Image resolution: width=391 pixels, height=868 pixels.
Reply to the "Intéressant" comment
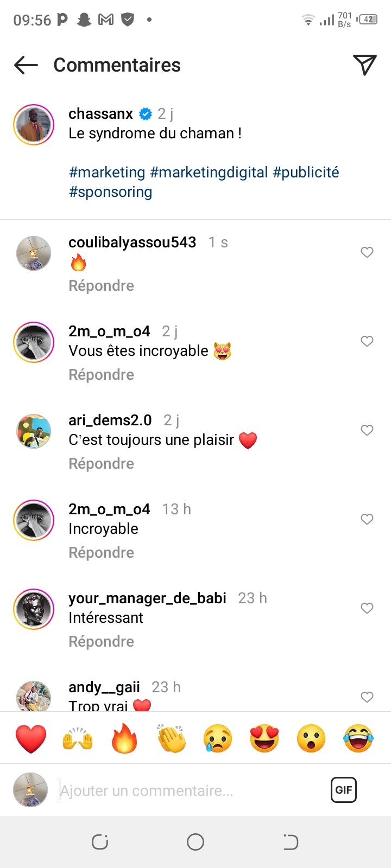coord(101,642)
